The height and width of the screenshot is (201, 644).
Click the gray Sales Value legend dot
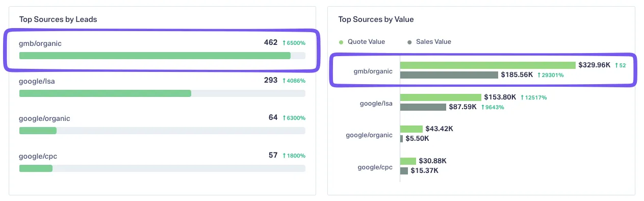[x=409, y=42]
